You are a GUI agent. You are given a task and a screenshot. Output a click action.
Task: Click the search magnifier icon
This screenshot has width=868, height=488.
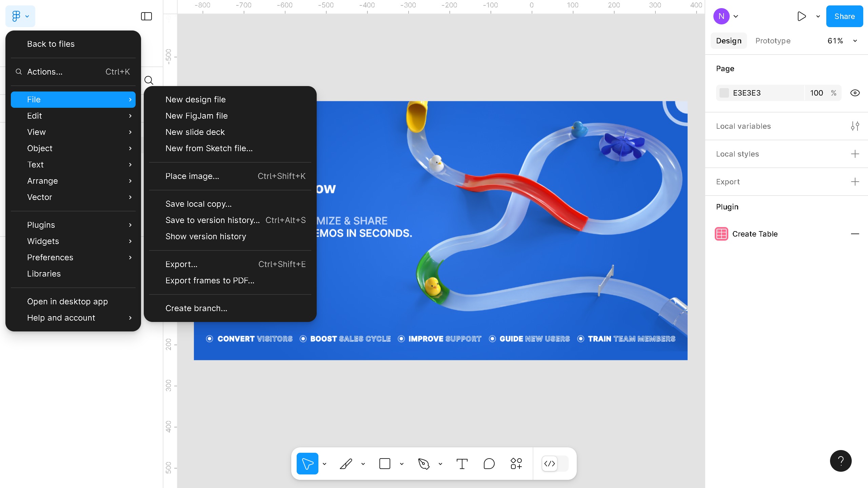click(149, 80)
